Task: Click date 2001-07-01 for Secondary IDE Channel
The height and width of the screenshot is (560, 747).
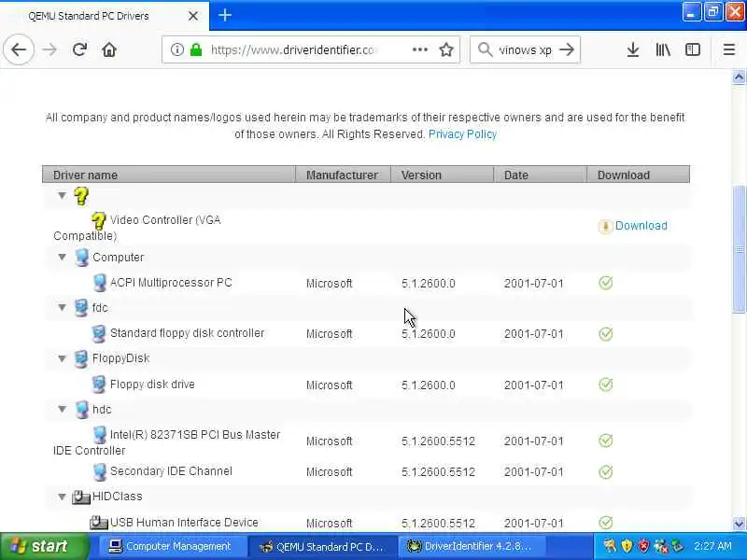Action: point(533,472)
